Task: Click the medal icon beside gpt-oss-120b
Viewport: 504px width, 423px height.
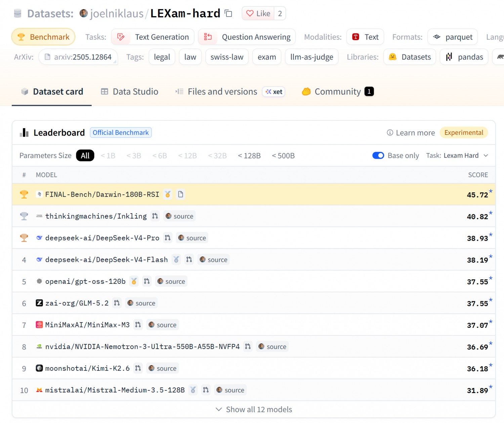Action: point(134,281)
